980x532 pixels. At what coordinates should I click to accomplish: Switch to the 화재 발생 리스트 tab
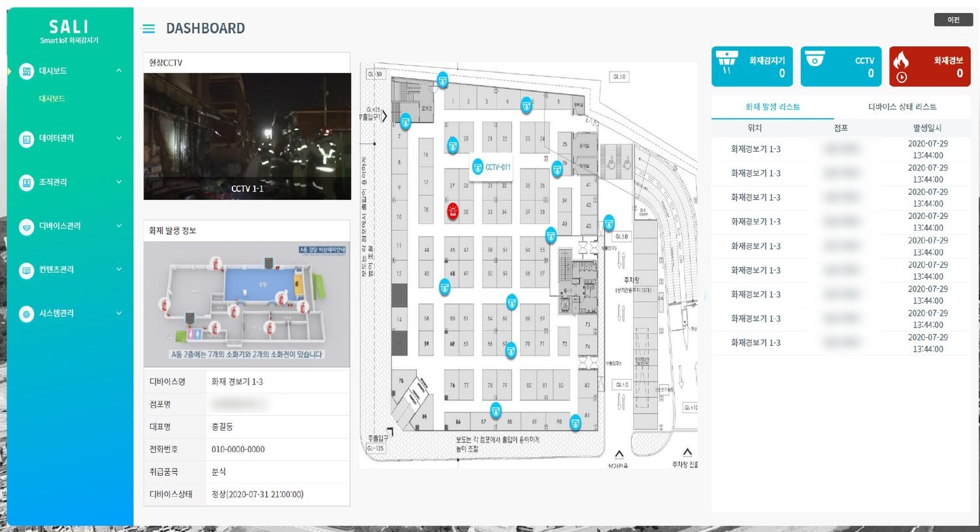click(773, 107)
